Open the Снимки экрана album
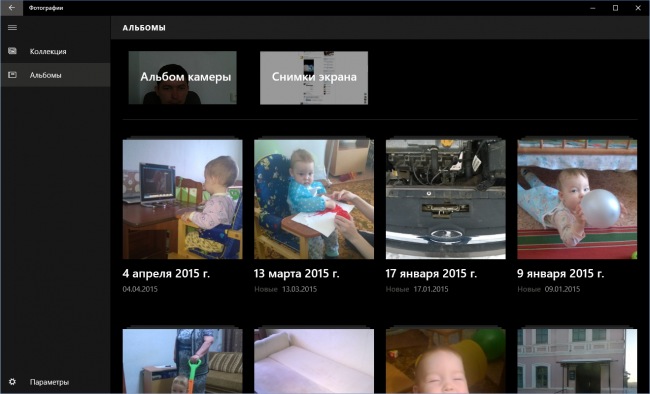This screenshot has height=394, width=650. (314, 78)
